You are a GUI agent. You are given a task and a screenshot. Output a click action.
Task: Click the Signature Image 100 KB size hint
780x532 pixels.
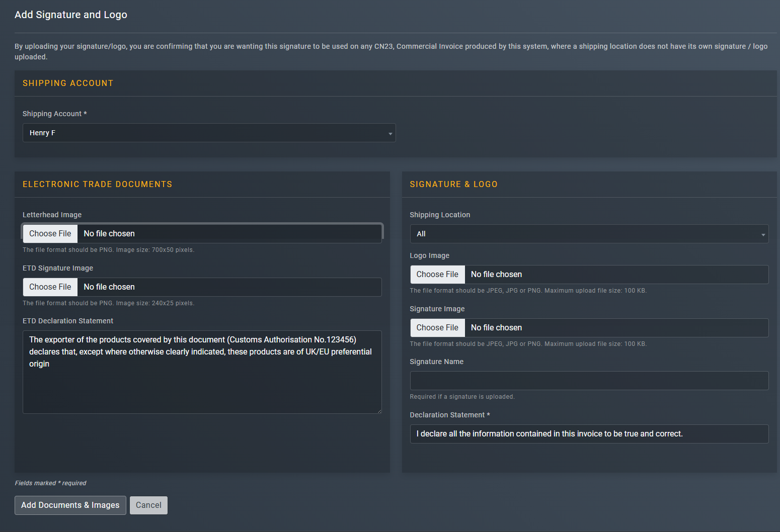[x=528, y=344]
